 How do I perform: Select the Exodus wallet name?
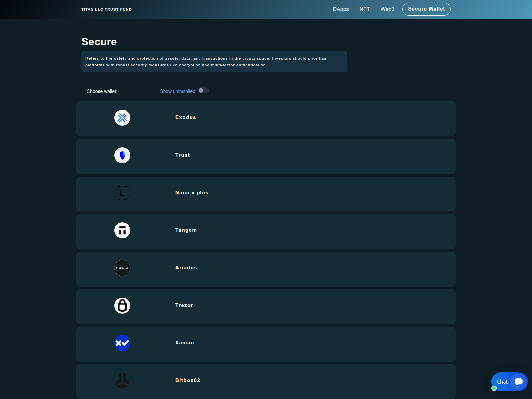click(186, 117)
